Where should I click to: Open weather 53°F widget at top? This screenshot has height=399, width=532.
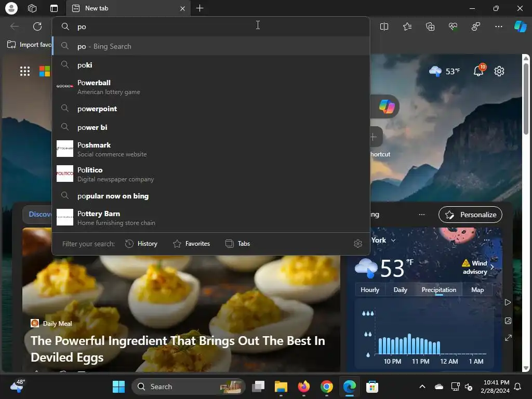pyautogui.click(x=444, y=71)
